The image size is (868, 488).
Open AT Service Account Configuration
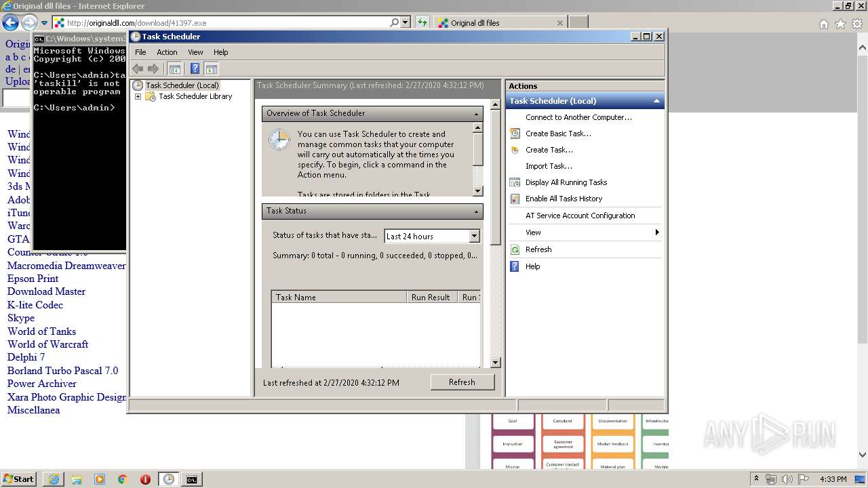click(x=580, y=216)
